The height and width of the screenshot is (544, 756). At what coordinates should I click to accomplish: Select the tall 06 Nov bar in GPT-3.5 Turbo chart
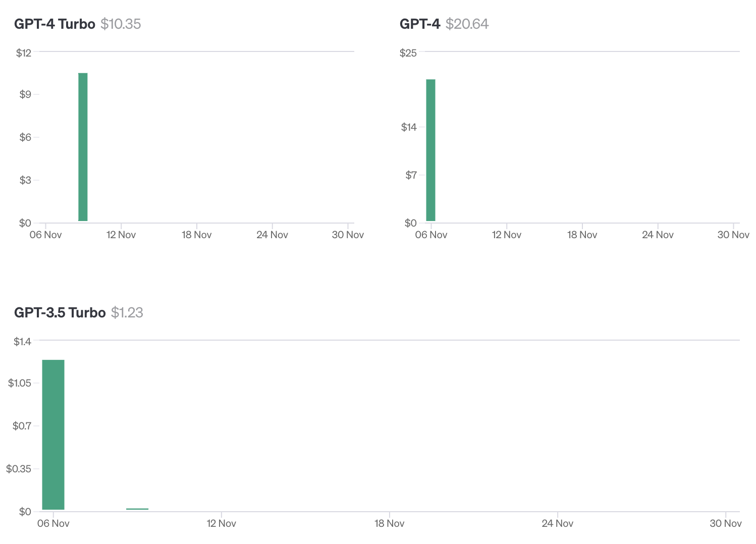pyautogui.click(x=53, y=434)
